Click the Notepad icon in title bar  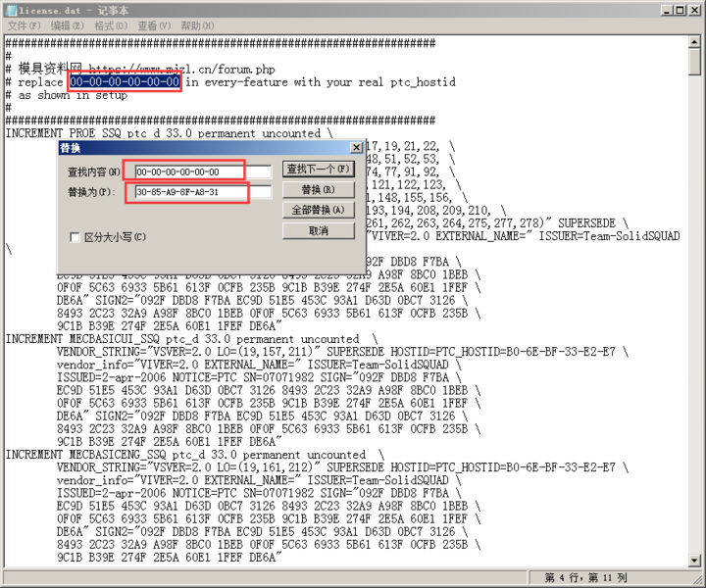pos(11,10)
